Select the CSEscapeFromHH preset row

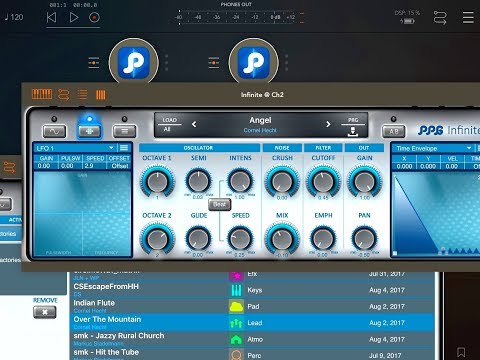tap(252, 290)
